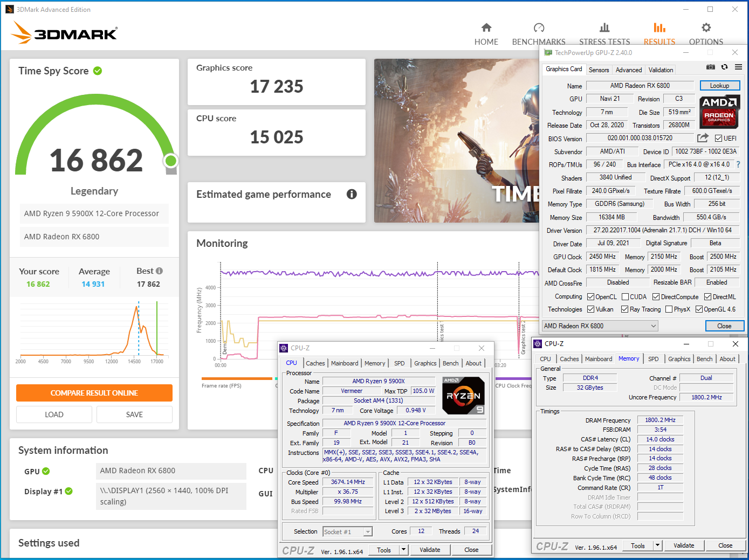The image size is (749, 560).
Task: Toggle the Vulkan checkbox
Action: (590, 309)
